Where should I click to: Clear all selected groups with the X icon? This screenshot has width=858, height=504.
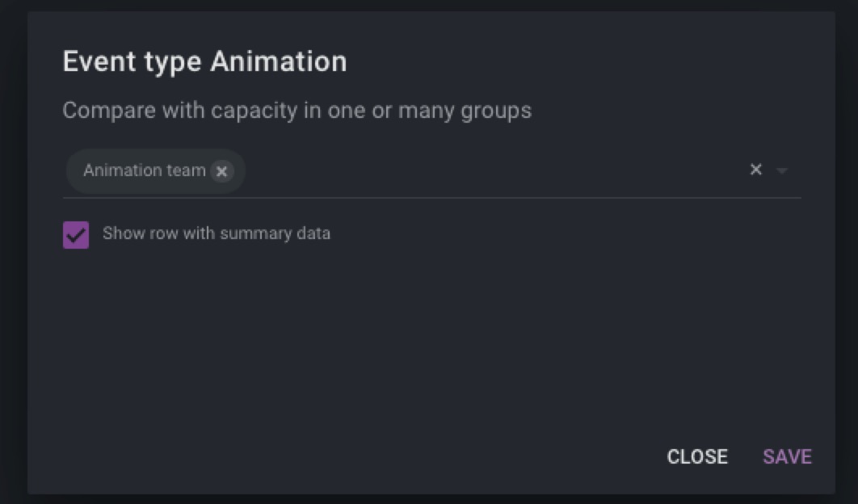[755, 170]
